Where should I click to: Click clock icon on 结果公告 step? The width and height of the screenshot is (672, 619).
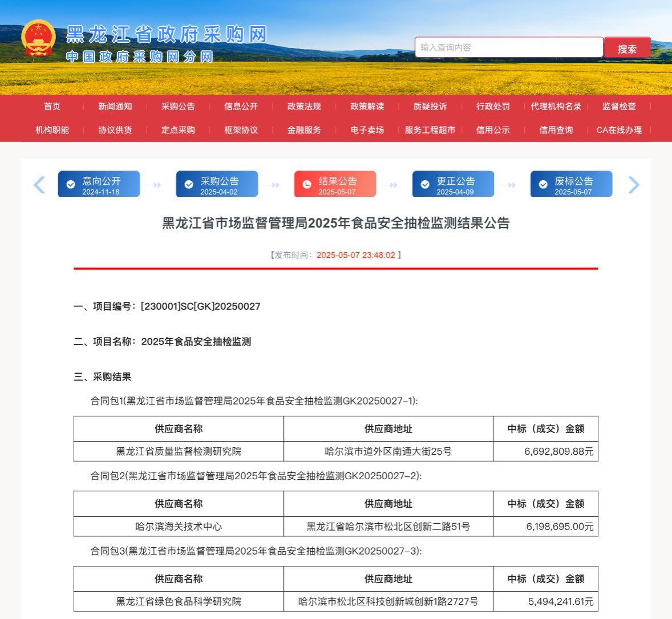[x=307, y=184]
